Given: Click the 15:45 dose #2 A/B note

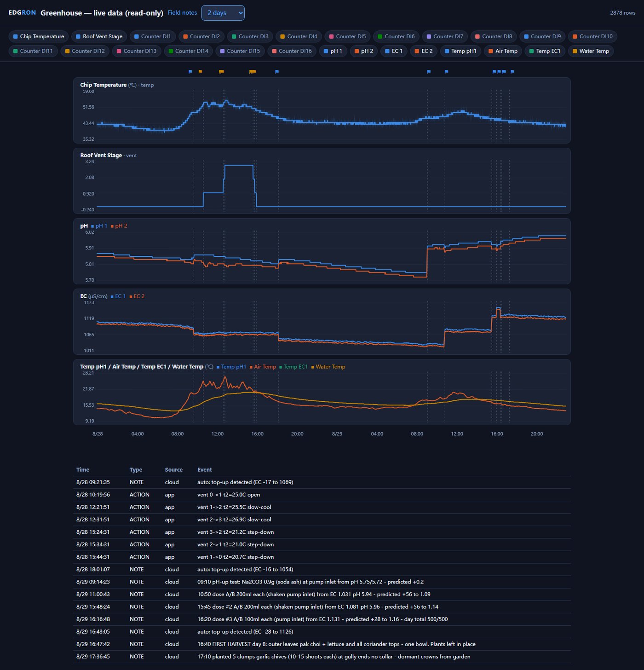Looking at the screenshot, I should 318,606.
